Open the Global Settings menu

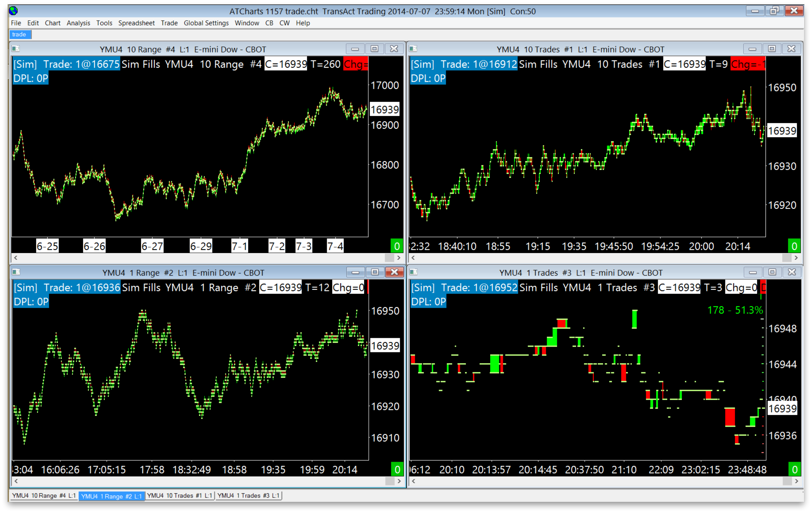click(206, 23)
